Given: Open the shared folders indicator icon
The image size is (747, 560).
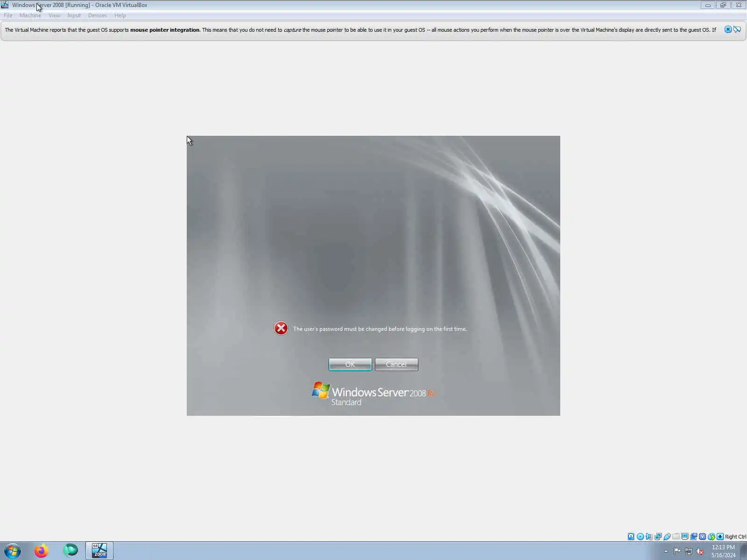Looking at the screenshot, I should 676,536.
